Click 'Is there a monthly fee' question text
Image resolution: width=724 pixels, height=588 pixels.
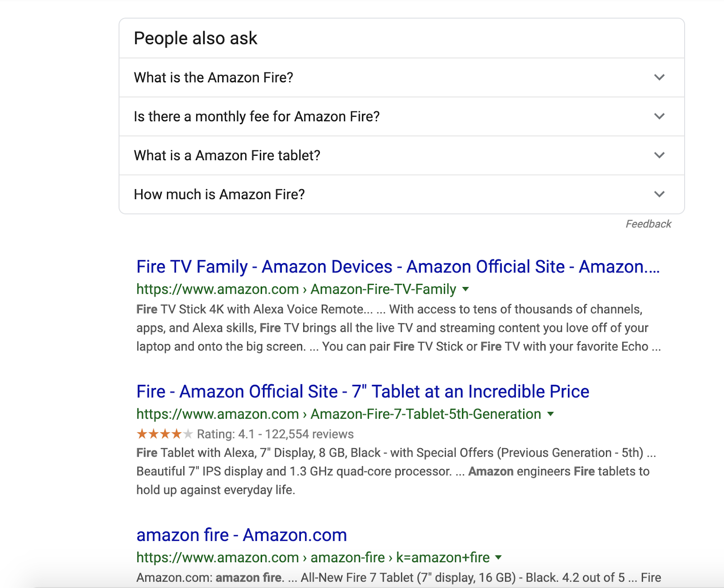[x=257, y=116]
